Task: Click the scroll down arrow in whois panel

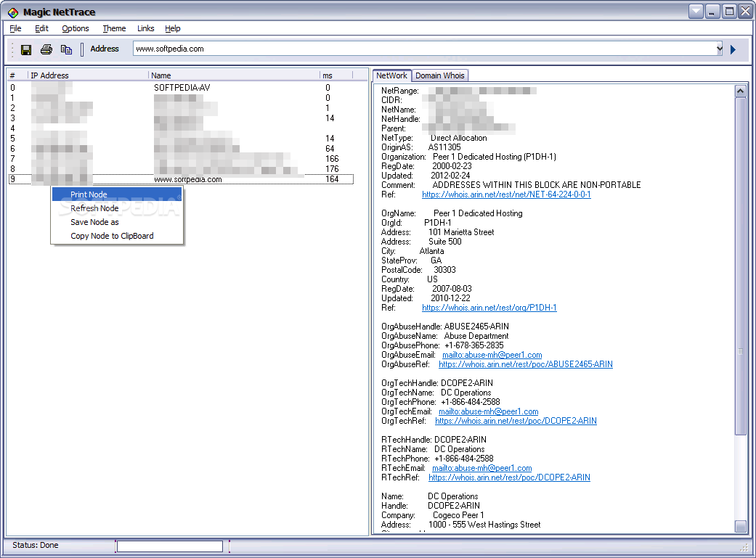Action: 741,526
